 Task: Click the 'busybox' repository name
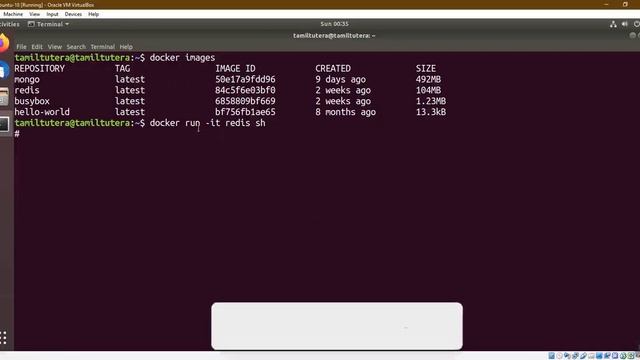32,101
